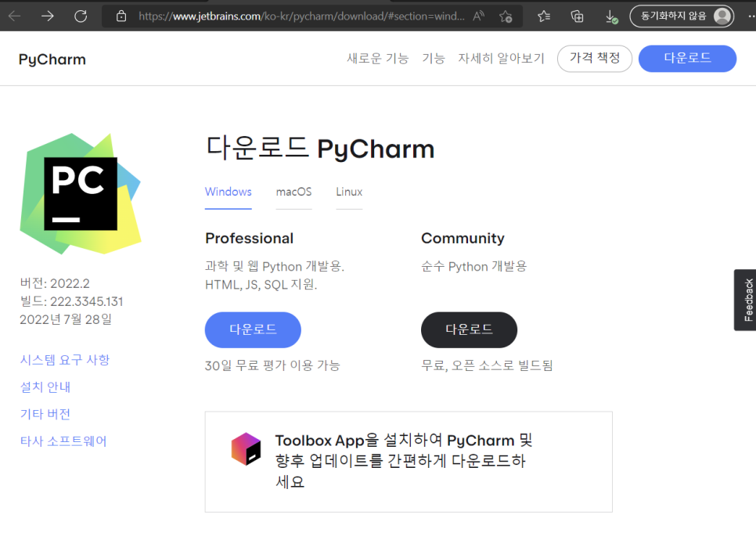Click the PyCharm logo text in header
756x554 pixels.
[52, 59]
